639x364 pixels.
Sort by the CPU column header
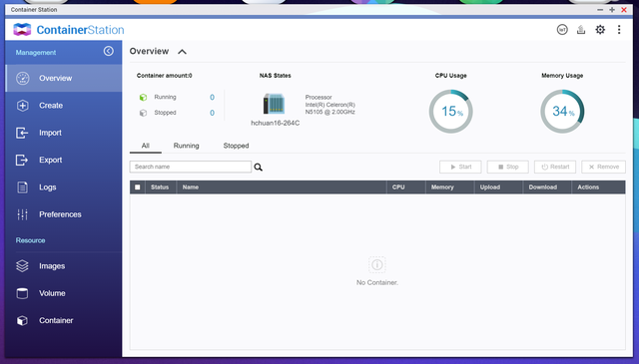(x=406, y=187)
